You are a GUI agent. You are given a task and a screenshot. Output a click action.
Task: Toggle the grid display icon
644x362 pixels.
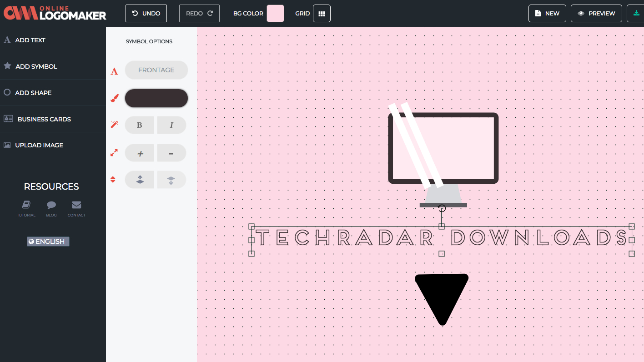(x=322, y=13)
